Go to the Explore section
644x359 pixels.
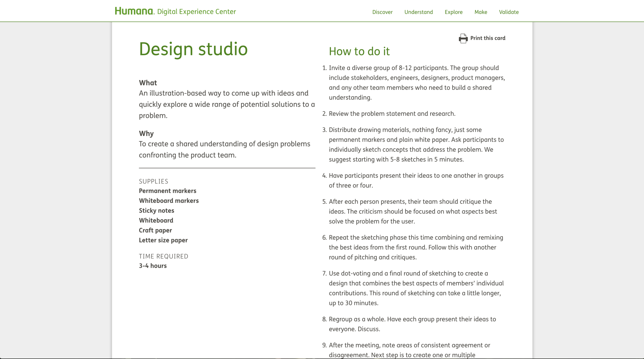click(x=454, y=12)
